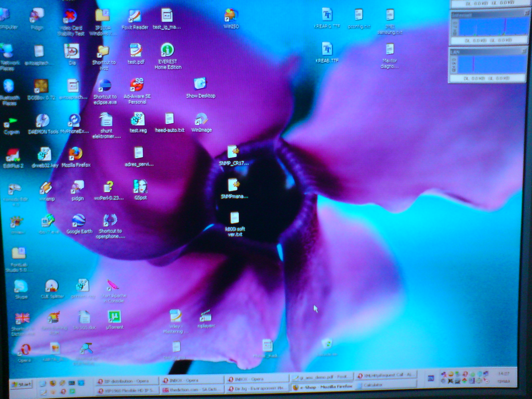
Task: Click the Show Desktop icon
Action: pos(200,84)
